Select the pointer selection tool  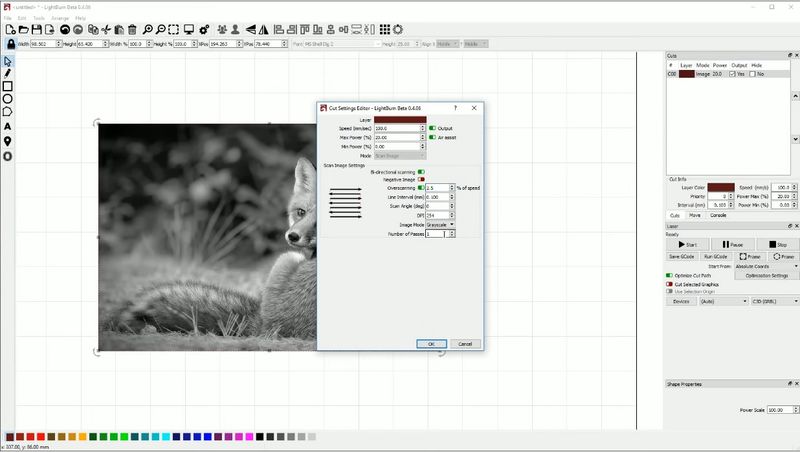click(8, 61)
